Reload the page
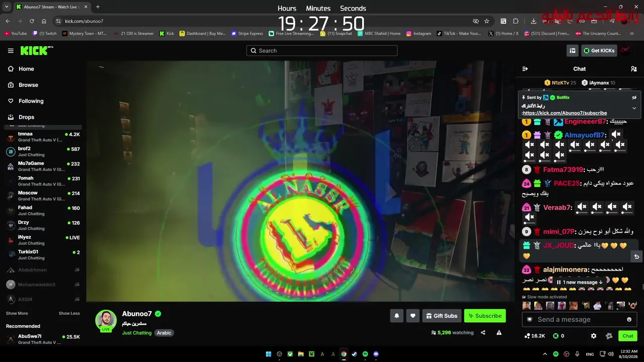Viewport: 644px width, 362px height. pyautogui.click(x=32, y=21)
